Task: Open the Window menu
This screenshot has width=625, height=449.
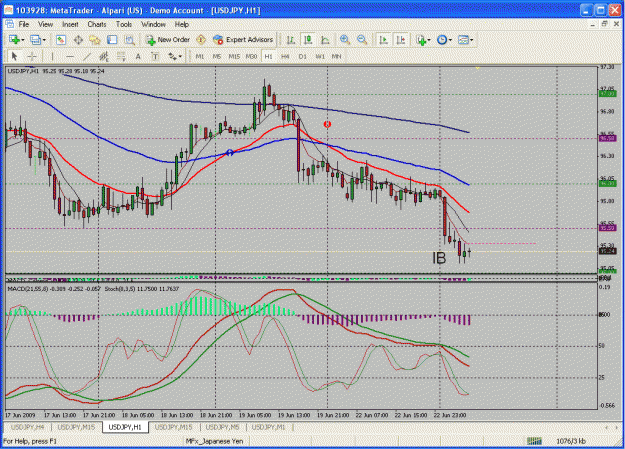Action: pyautogui.click(x=153, y=24)
